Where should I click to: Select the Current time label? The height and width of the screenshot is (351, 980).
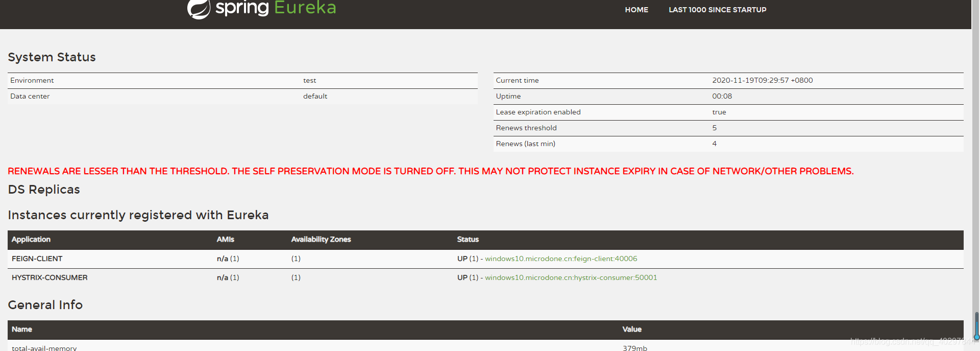(517, 80)
